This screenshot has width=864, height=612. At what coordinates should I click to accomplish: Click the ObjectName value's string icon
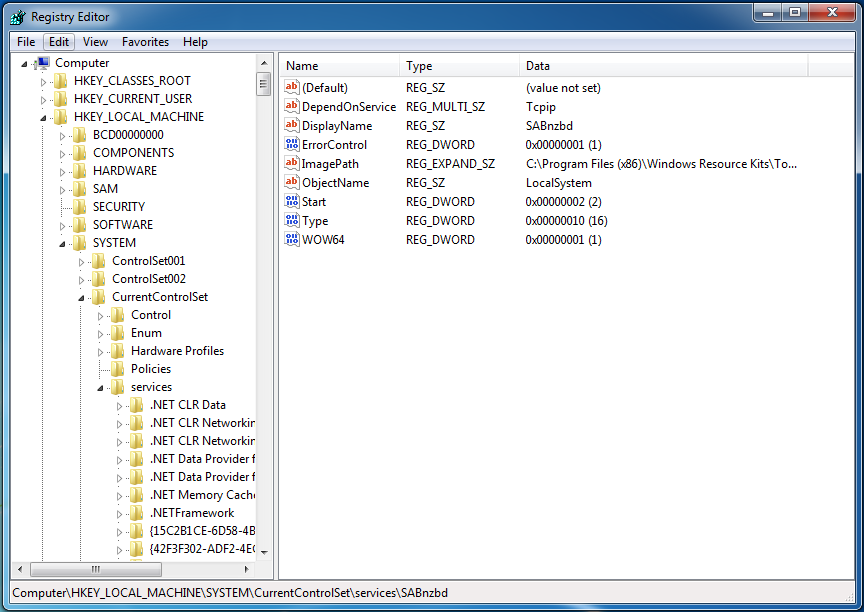(291, 182)
